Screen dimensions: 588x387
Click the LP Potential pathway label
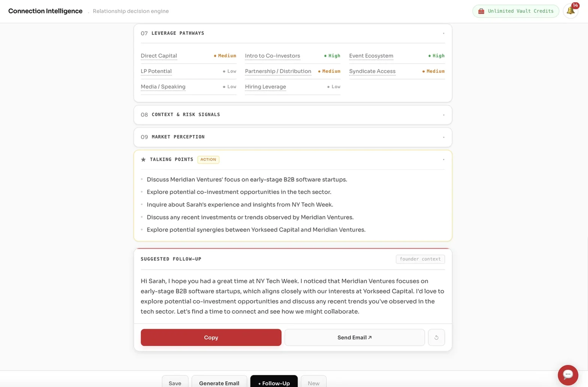(x=156, y=71)
